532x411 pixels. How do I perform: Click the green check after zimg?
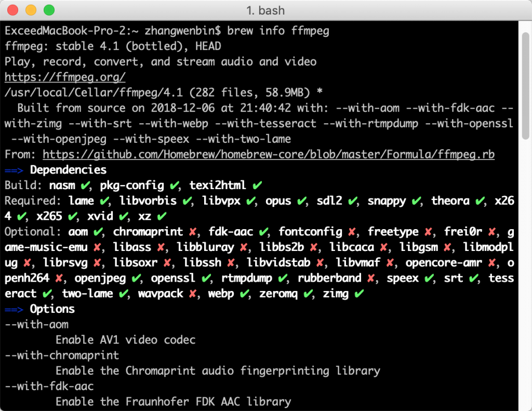(x=358, y=294)
